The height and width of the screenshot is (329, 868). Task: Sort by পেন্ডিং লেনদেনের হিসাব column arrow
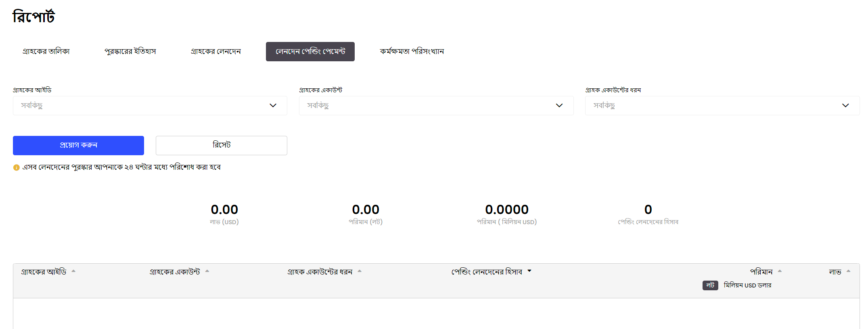pyautogui.click(x=529, y=271)
